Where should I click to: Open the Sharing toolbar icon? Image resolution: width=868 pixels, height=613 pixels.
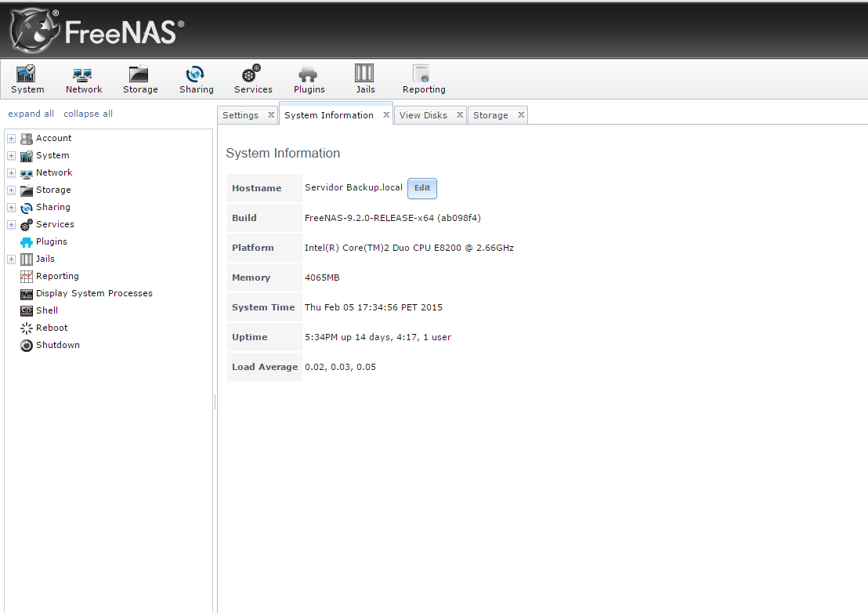point(196,79)
